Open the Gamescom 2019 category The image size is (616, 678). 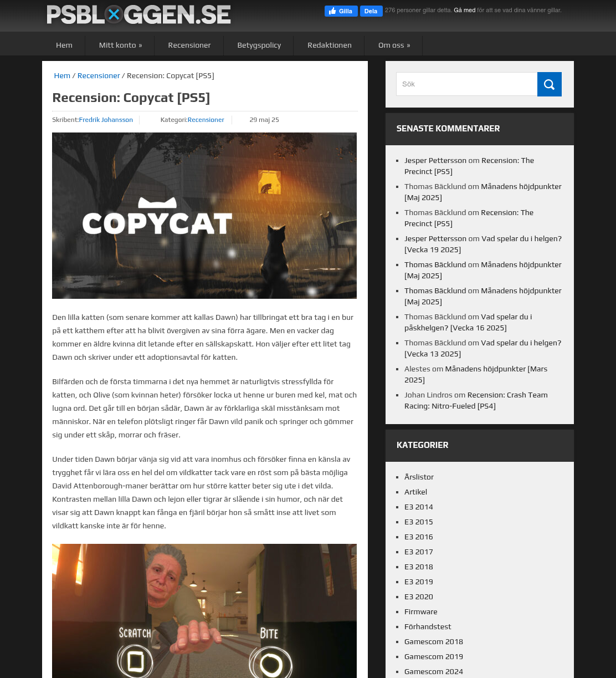click(x=434, y=657)
